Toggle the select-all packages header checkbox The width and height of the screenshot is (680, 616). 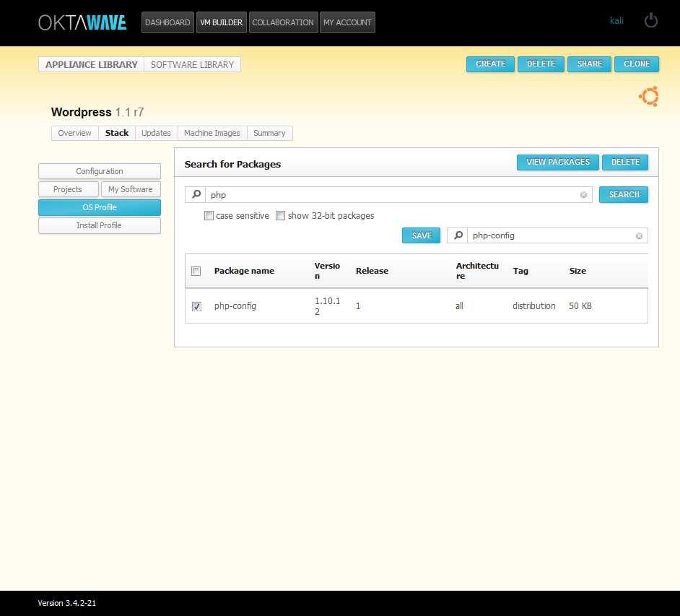196,271
